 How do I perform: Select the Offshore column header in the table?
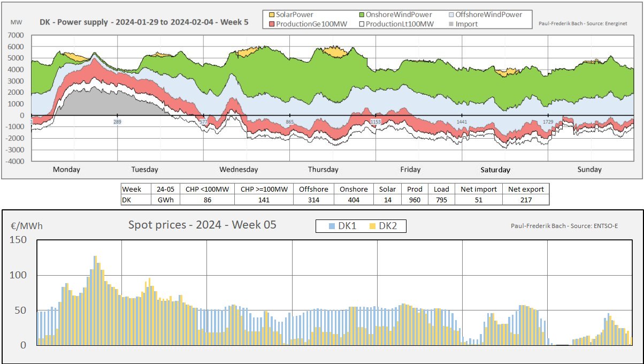[313, 189]
